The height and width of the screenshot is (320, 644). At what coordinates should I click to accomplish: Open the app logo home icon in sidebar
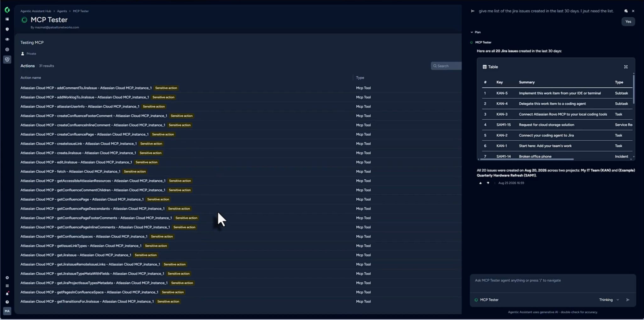(7, 10)
